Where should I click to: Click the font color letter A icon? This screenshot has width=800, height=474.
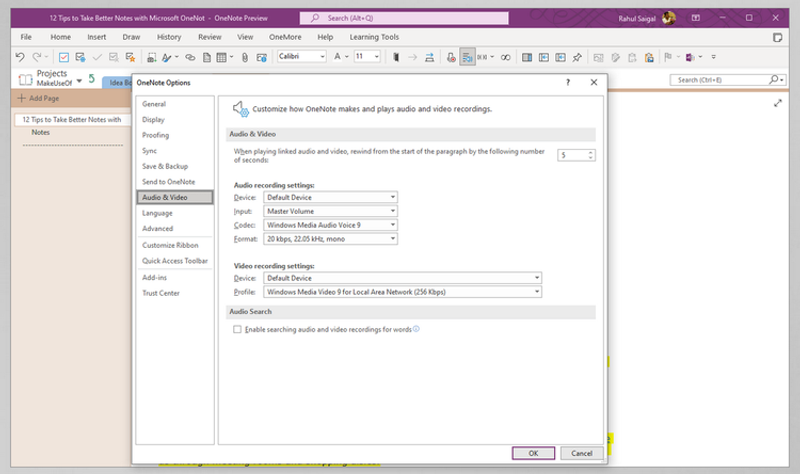[337, 57]
